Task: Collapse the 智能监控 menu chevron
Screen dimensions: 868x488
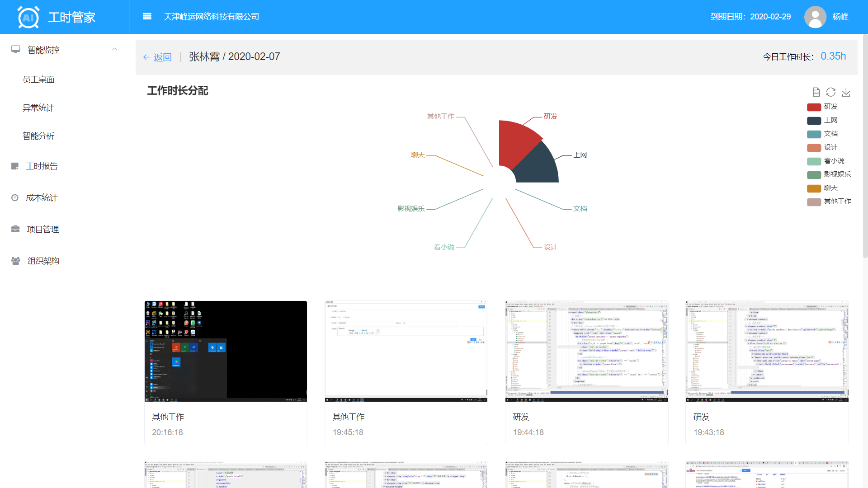Action: 114,49
